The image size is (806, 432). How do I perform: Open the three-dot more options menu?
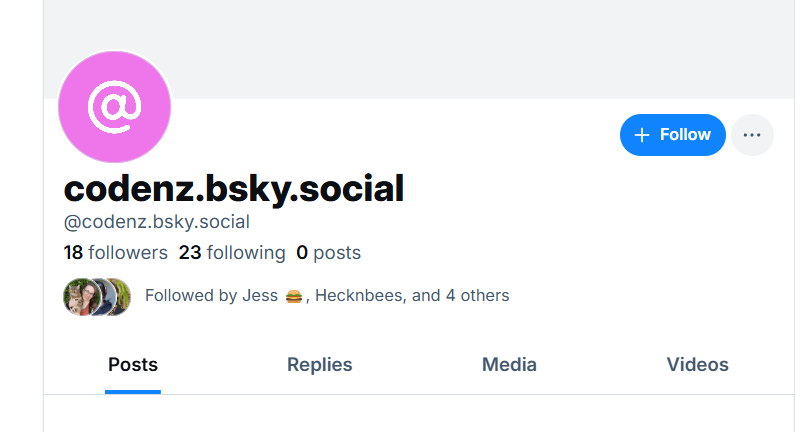click(x=752, y=135)
